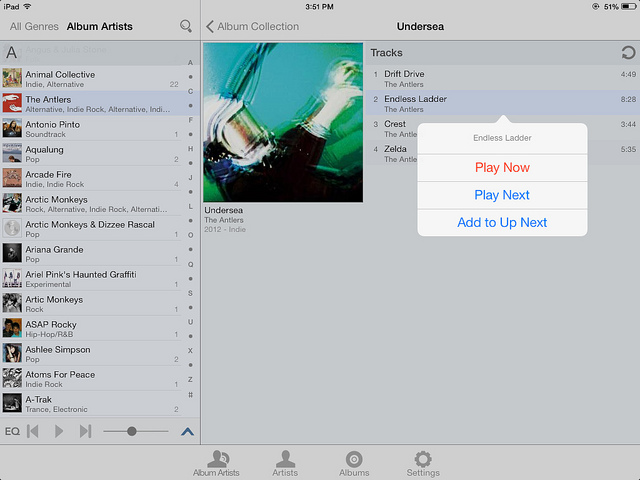Open Ariel Pink's Haunted Graffiti
640x480 pixels.
(91, 278)
